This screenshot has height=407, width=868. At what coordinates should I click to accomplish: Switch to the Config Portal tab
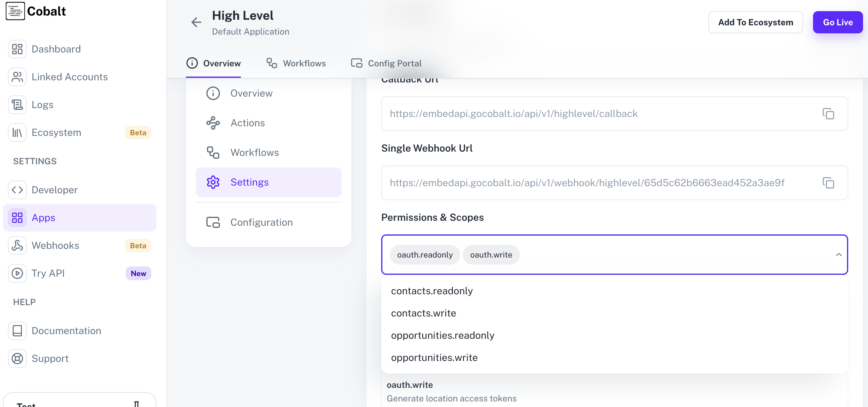pyautogui.click(x=386, y=63)
